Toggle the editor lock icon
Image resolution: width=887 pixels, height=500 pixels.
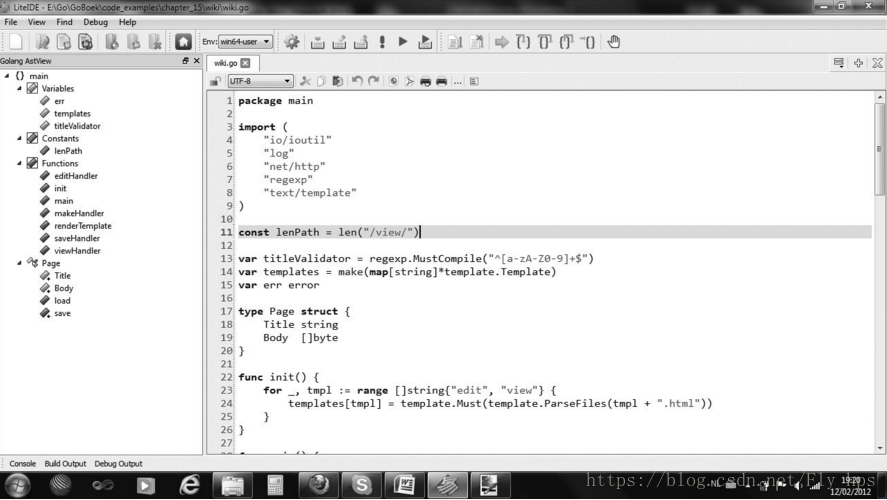(x=216, y=81)
